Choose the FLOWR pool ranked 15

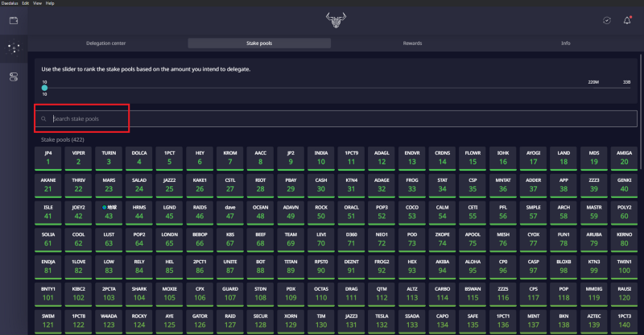(x=473, y=159)
